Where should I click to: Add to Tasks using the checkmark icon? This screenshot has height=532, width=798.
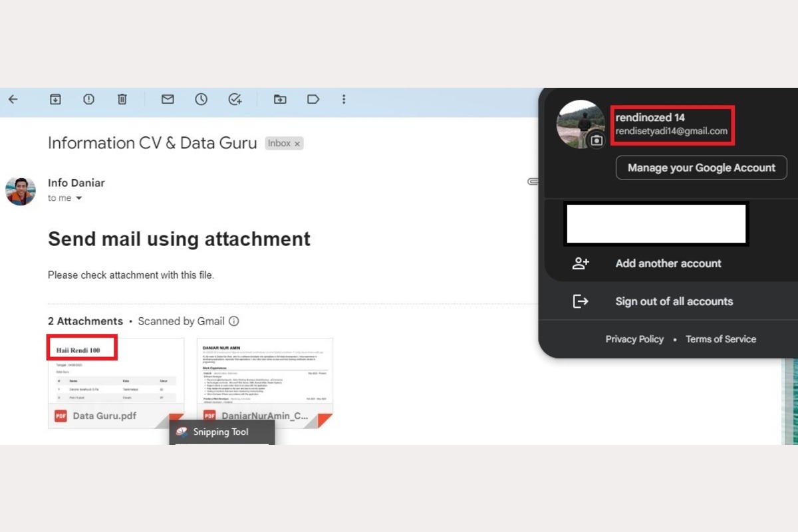coord(235,99)
